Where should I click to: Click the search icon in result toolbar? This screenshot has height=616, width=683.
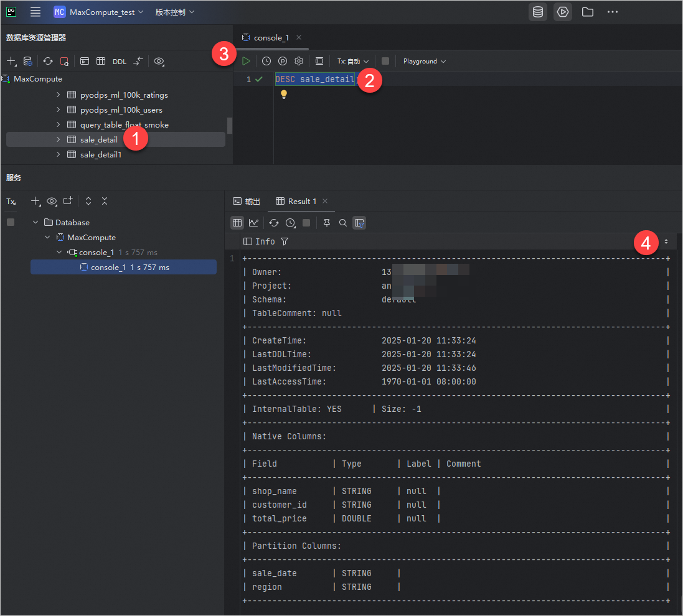tap(343, 223)
